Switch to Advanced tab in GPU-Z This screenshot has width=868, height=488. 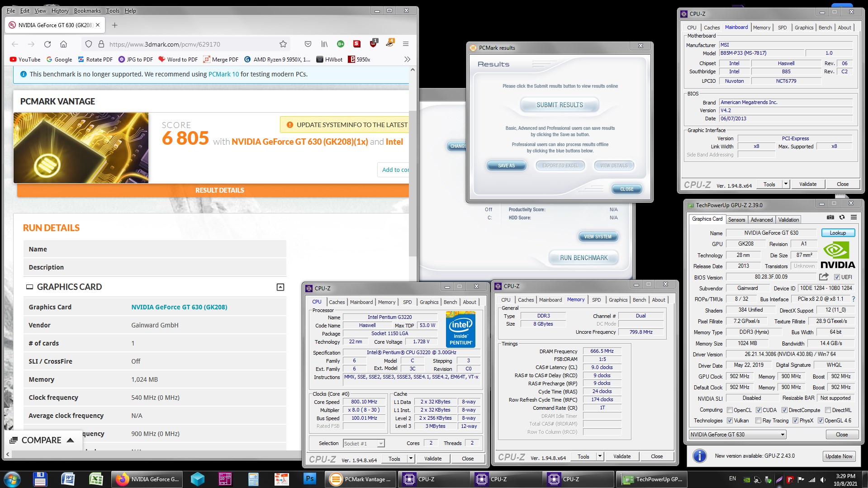coord(762,220)
